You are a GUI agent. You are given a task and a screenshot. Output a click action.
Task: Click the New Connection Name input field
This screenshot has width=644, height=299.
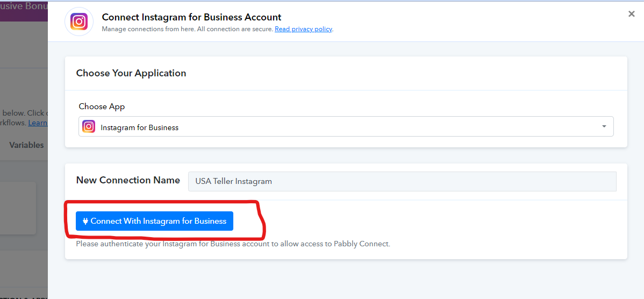[x=402, y=181]
